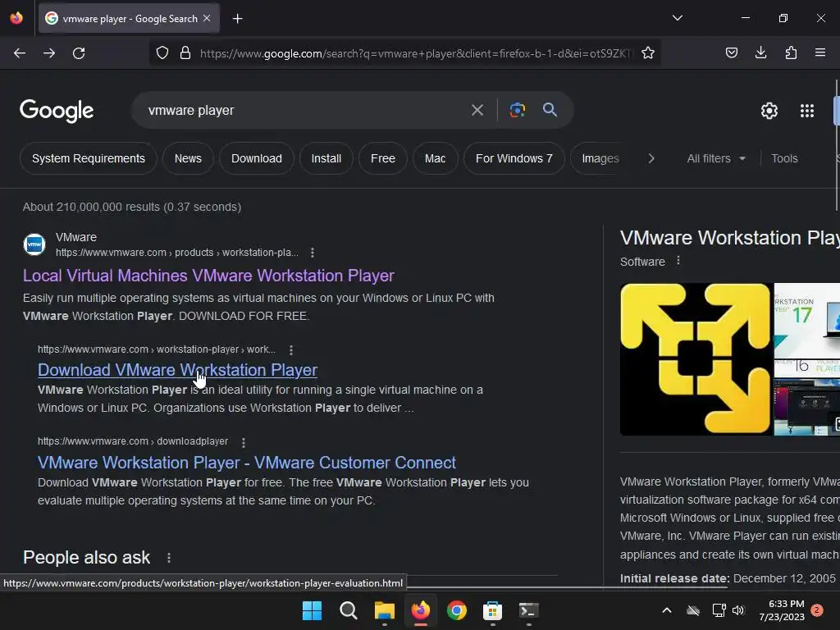This screenshot has width=840, height=630.
Task: Select the Mac filter chip
Action: coord(435,158)
